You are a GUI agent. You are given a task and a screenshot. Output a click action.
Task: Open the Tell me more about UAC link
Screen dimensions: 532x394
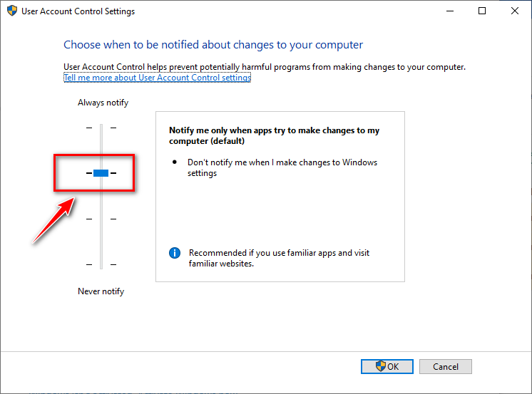click(x=157, y=78)
